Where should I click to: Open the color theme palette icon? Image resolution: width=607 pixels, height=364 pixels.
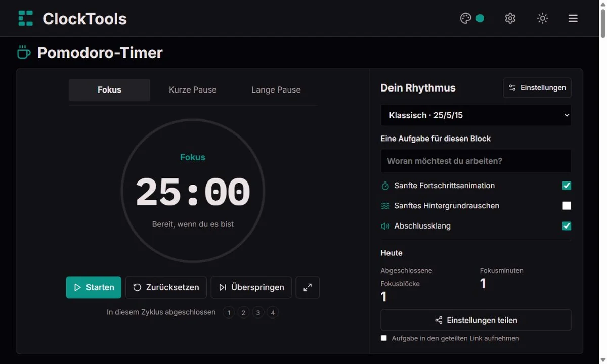[x=465, y=18]
